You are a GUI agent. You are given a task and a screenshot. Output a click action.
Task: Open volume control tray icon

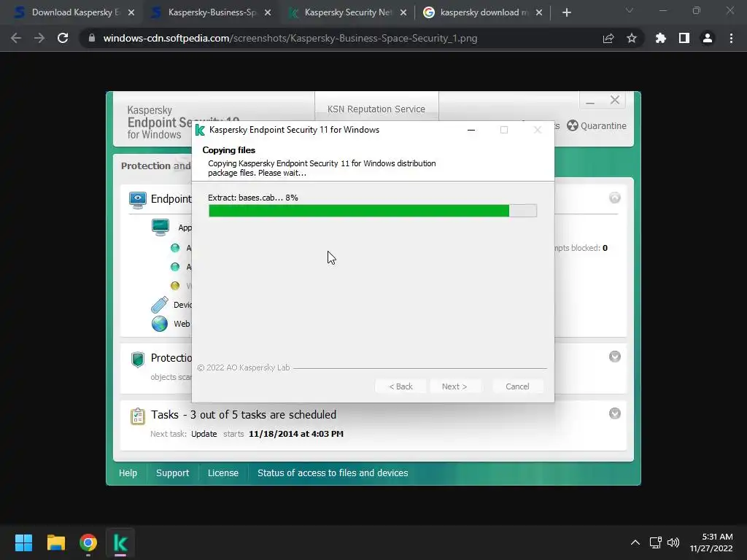click(673, 542)
